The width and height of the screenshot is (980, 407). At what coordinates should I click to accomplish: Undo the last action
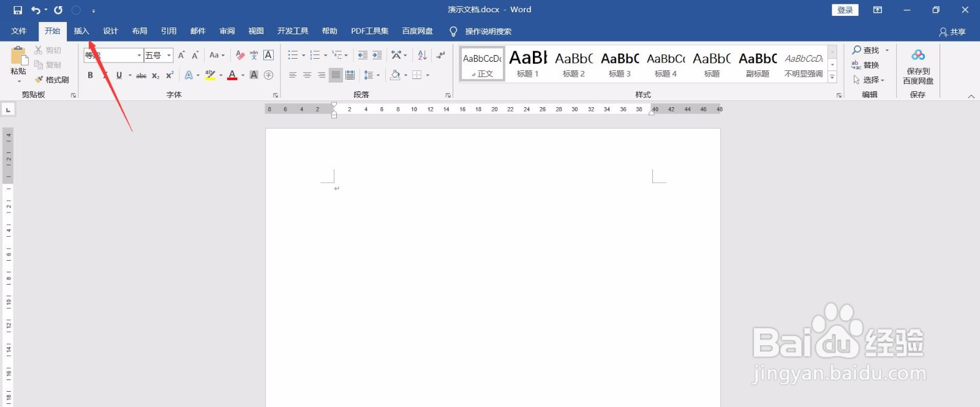pos(36,10)
